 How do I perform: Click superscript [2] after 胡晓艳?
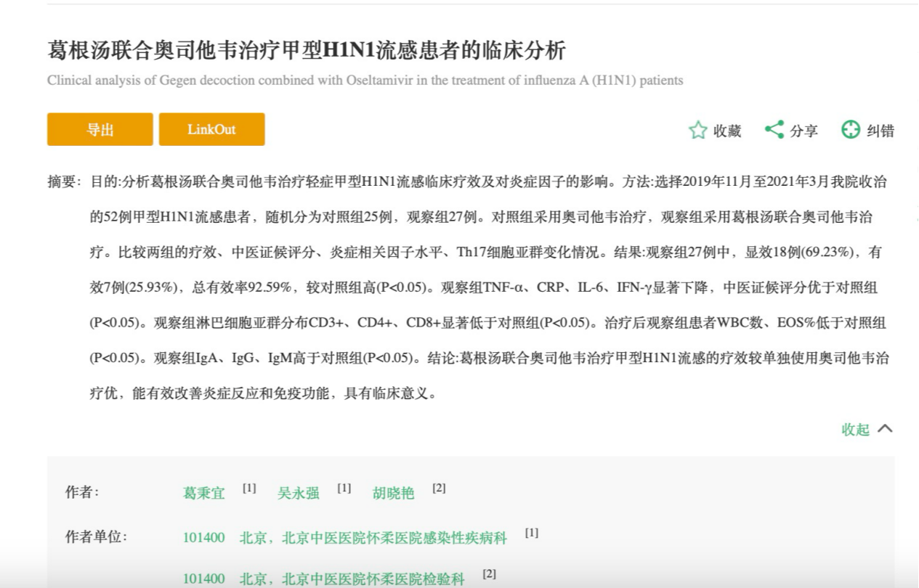click(439, 489)
